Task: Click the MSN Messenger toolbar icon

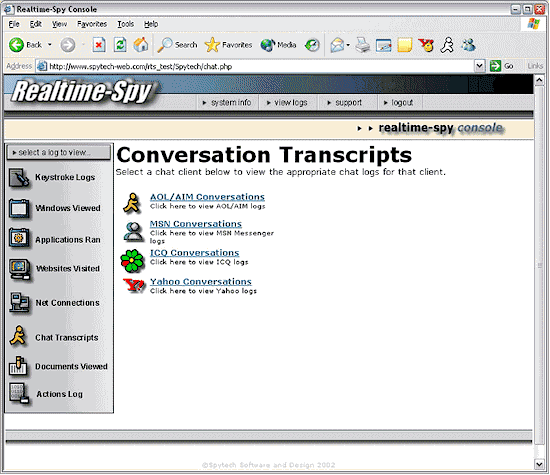Action: coord(468,45)
